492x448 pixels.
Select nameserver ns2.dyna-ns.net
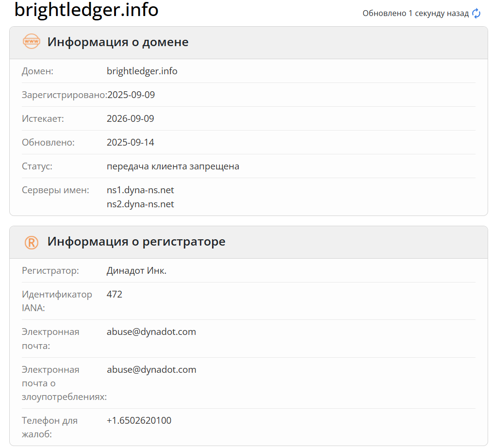pos(140,204)
